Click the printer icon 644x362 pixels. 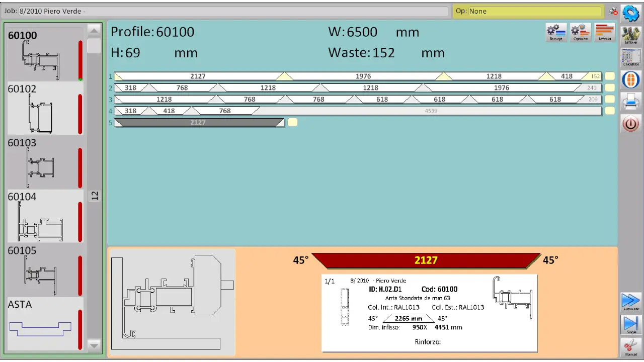point(631,102)
